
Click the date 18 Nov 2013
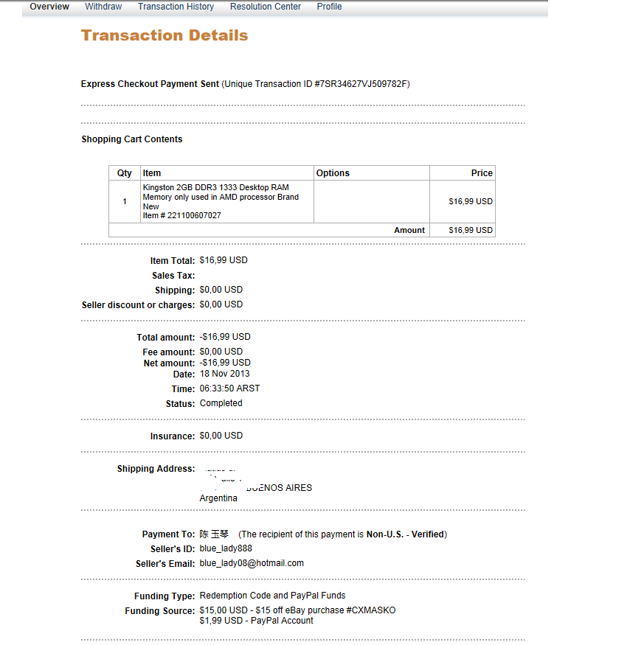(x=225, y=374)
